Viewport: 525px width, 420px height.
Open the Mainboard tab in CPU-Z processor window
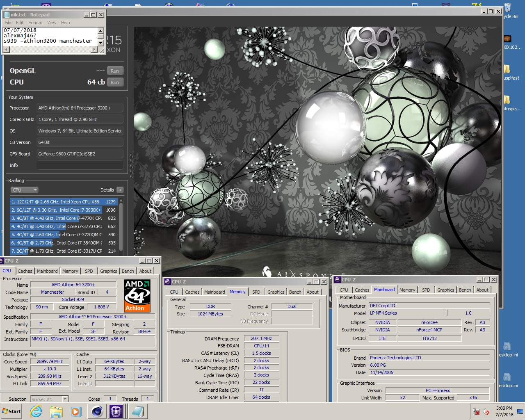click(x=47, y=271)
